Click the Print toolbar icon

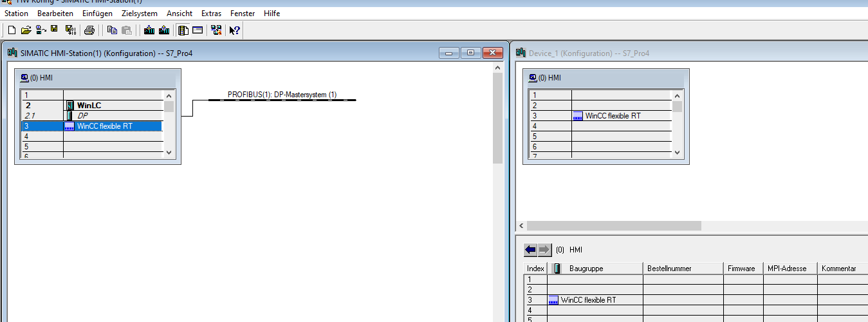pyautogui.click(x=89, y=30)
